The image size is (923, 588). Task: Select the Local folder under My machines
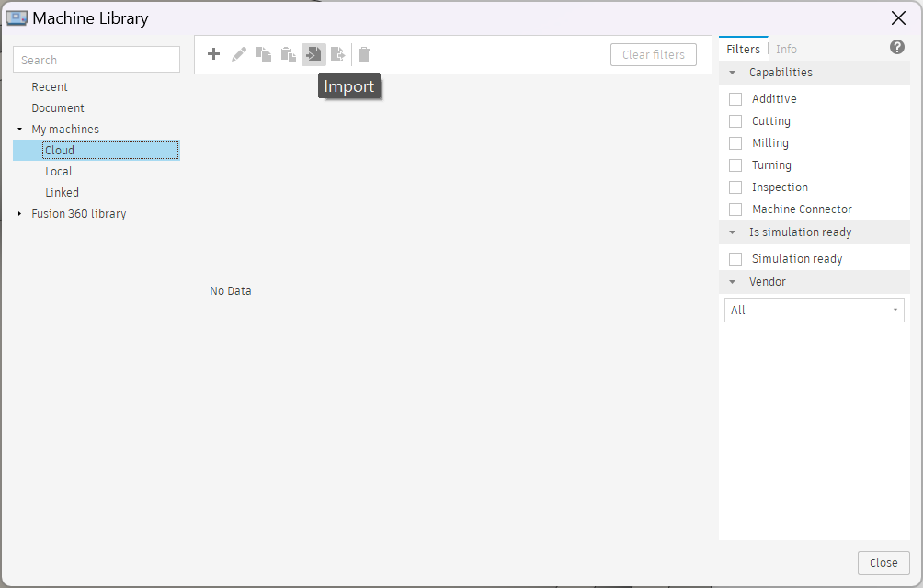[x=59, y=172]
